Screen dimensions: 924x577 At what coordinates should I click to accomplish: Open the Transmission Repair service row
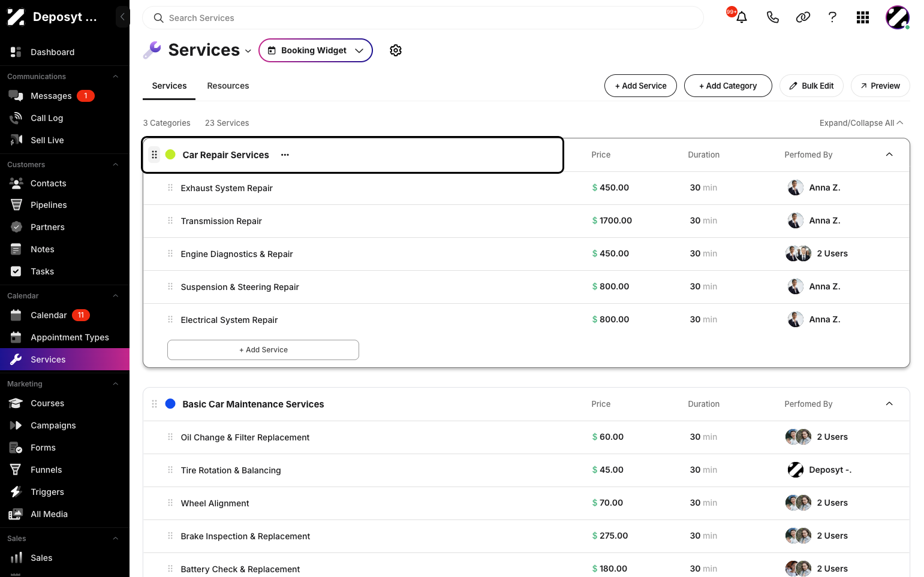(x=526, y=221)
